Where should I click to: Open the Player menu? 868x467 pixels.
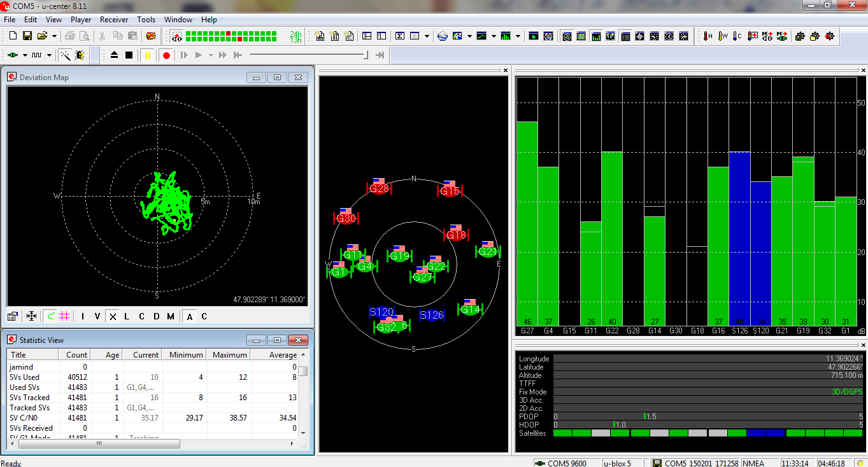click(81, 20)
